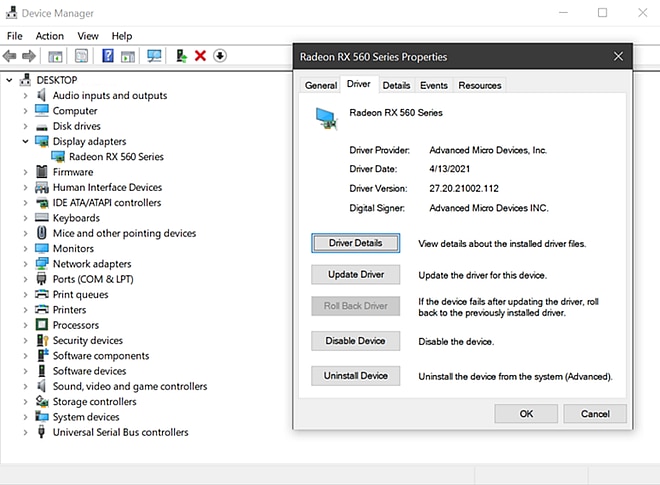This screenshot has height=485, width=660.
Task: Open the File menu
Action: [15, 36]
